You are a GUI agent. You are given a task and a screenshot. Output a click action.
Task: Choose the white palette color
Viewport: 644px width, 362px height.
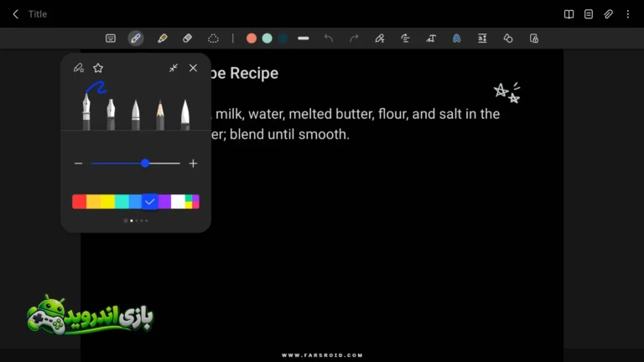(179, 201)
